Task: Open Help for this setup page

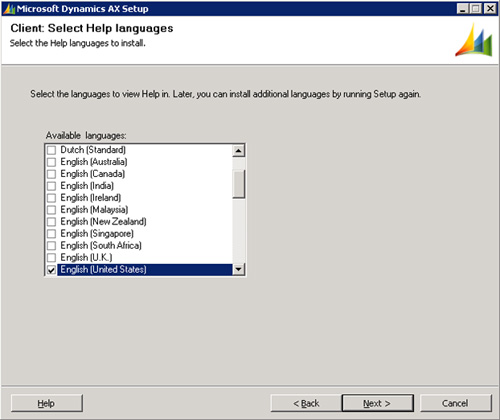Action: click(x=47, y=403)
